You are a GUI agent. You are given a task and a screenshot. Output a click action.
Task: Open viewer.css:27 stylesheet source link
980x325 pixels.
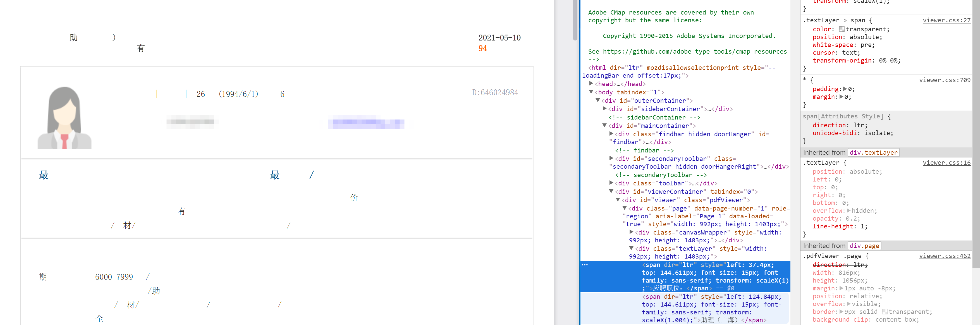[x=946, y=20]
